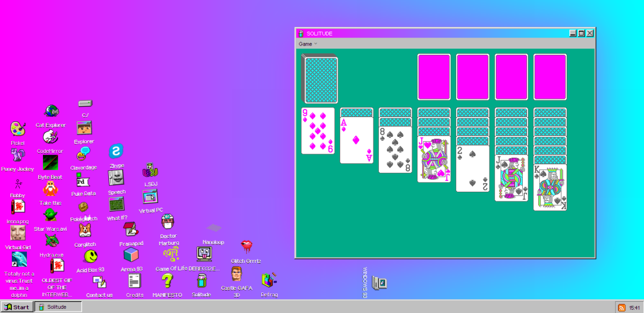Open the MANIFESTO question mark icon

[x=167, y=280]
